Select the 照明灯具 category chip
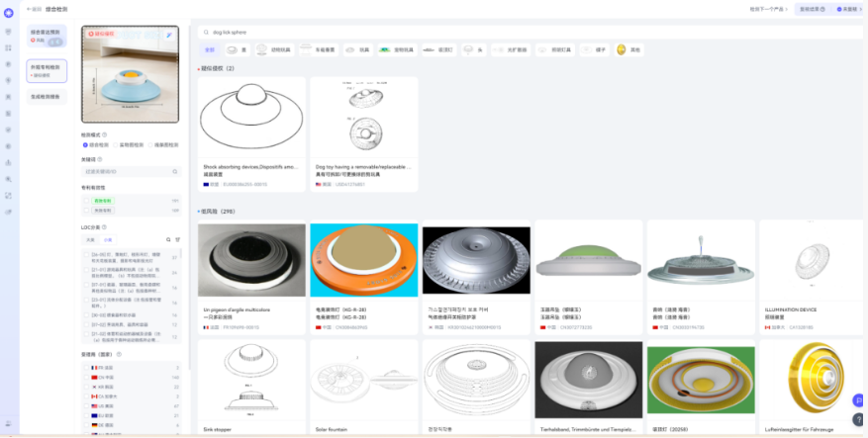868x438 pixels. click(555, 49)
